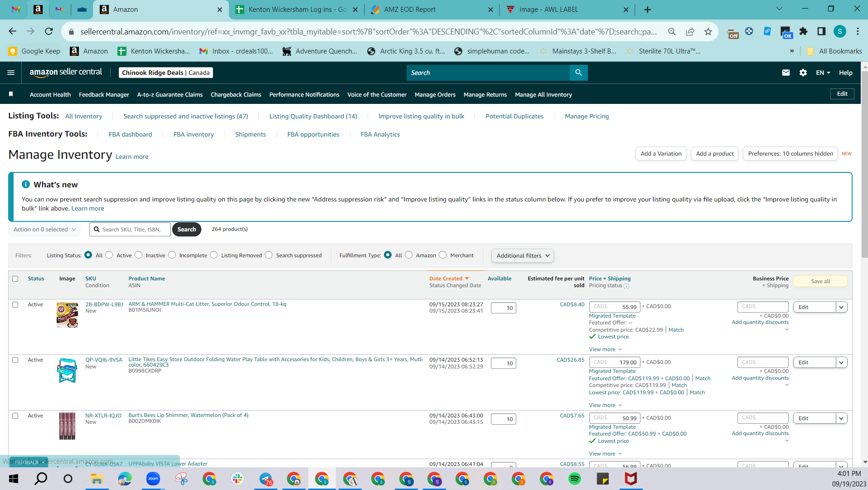Open the Feedback Manager menu item
The image size is (868, 490).
[x=104, y=94]
